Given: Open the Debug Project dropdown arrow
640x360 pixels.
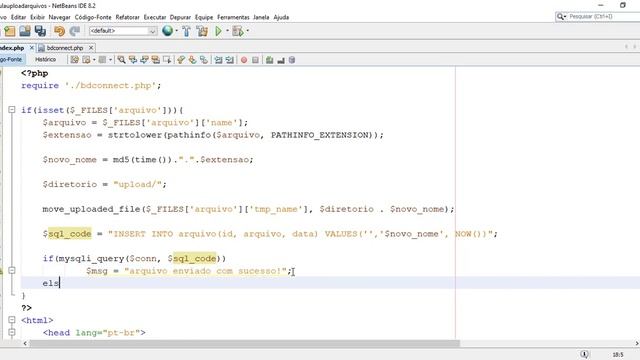Looking at the screenshot, I should point(247,31).
